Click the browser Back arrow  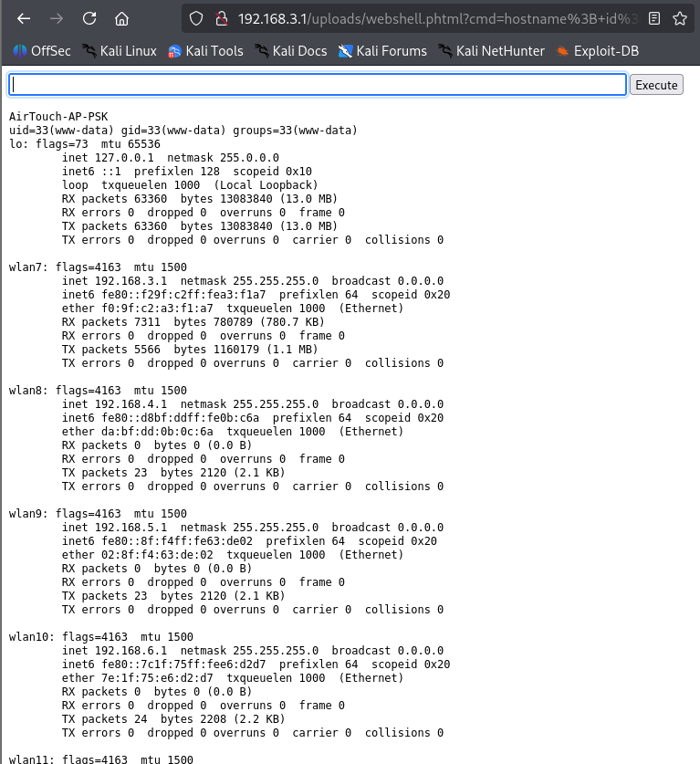24,18
